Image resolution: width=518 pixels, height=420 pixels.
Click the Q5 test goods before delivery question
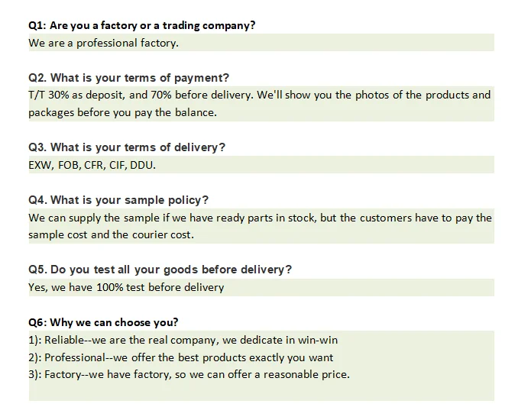(160, 270)
